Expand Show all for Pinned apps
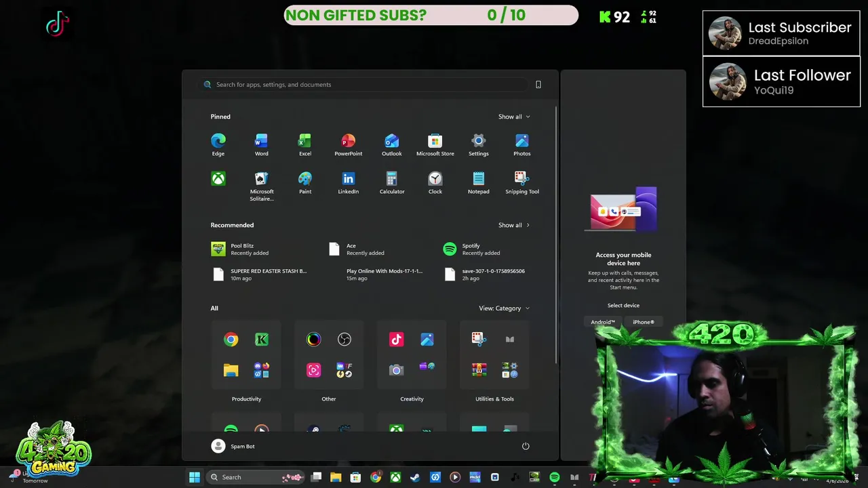This screenshot has width=868, height=488. coord(514,117)
